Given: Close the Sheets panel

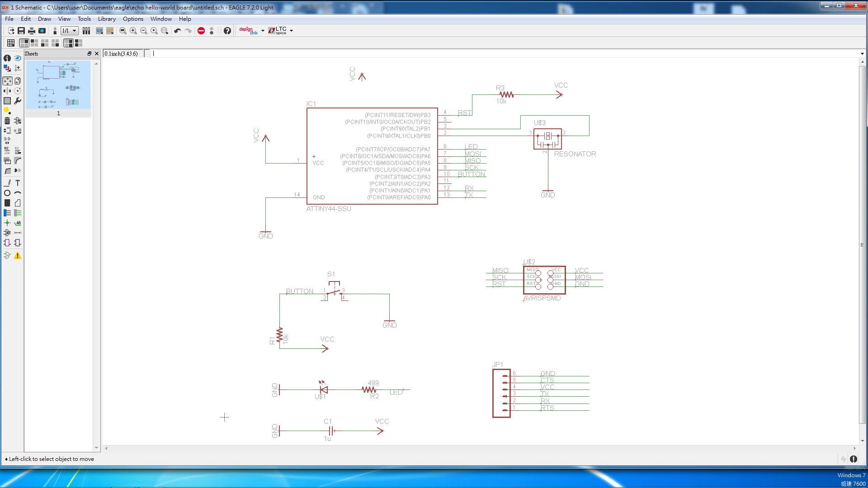Looking at the screenshot, I should (x=97, y=54).
